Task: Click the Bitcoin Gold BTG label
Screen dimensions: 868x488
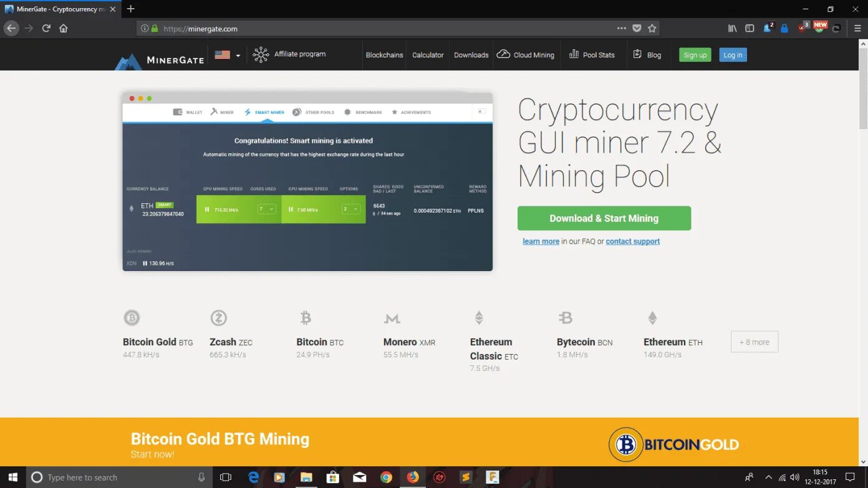Action: [x=158, y=342]
